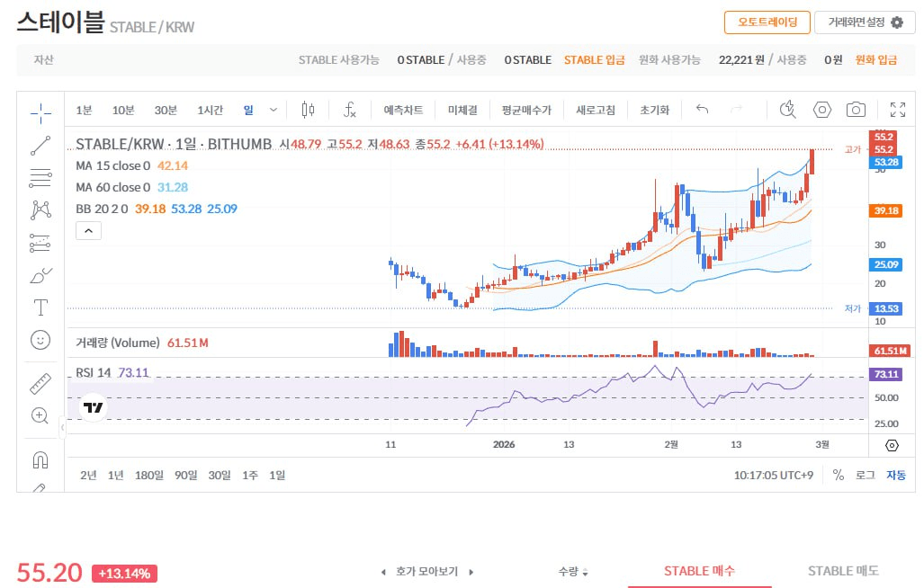Open chart settings via the gear icon

(821, 109)
